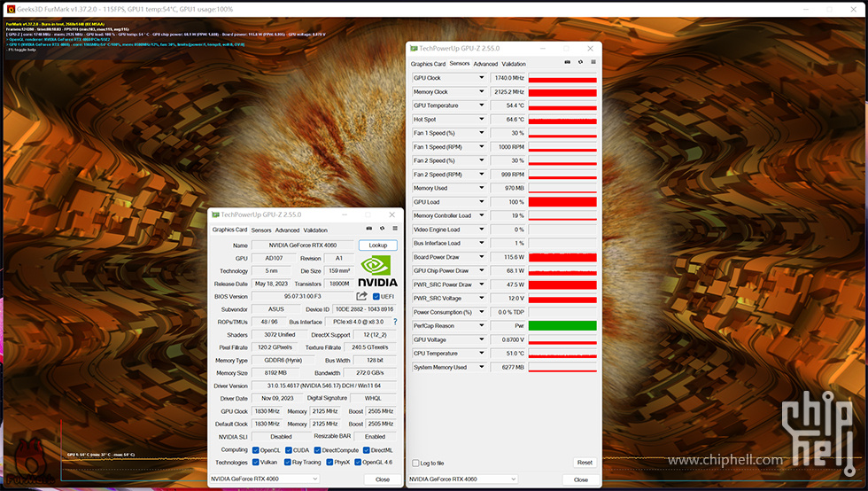Image resolution: width=868 pixels, height=491 pixels.
Task: Click the Board Power Draw graph bar
Action: (562, 257)
